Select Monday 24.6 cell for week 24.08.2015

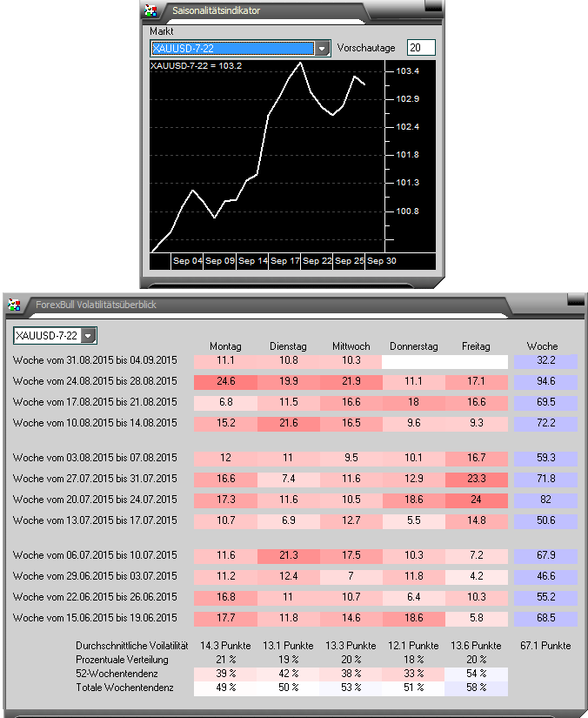225,381
